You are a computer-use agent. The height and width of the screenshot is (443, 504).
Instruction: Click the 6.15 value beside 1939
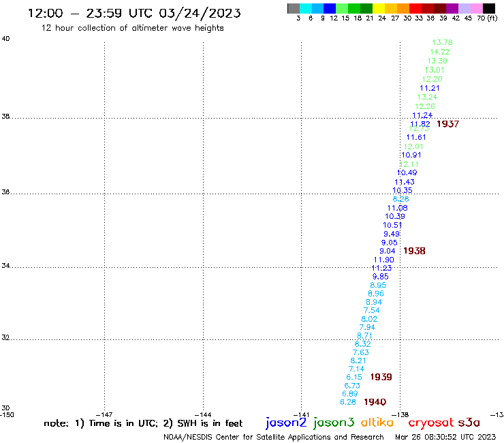tap(354, 378)
